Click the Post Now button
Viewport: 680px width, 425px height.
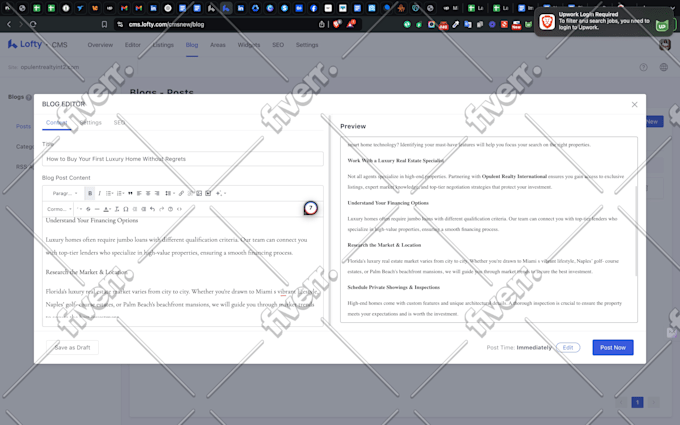[x=613, y=347]
